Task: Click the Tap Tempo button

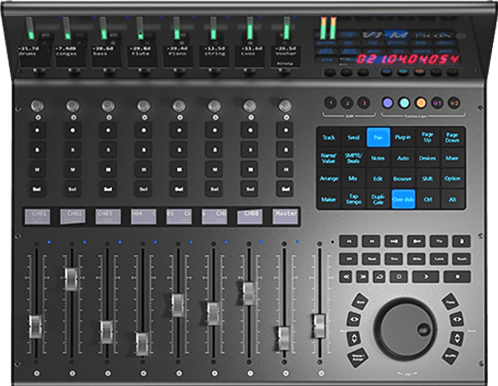Action: pyautogui.click(x=353, y=199)
